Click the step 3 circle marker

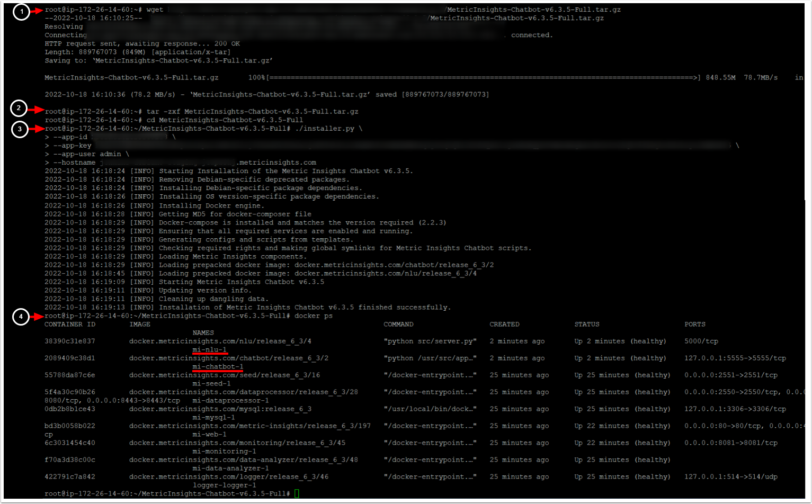coord(20,129)
